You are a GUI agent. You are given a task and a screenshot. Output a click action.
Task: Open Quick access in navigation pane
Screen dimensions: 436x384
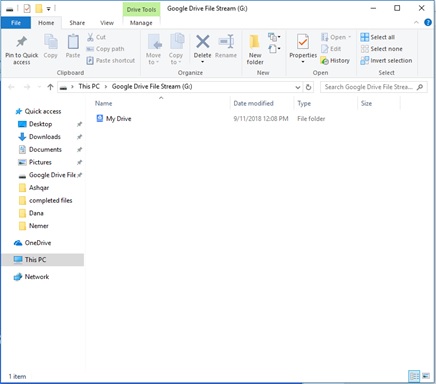[x=38, y=111]
